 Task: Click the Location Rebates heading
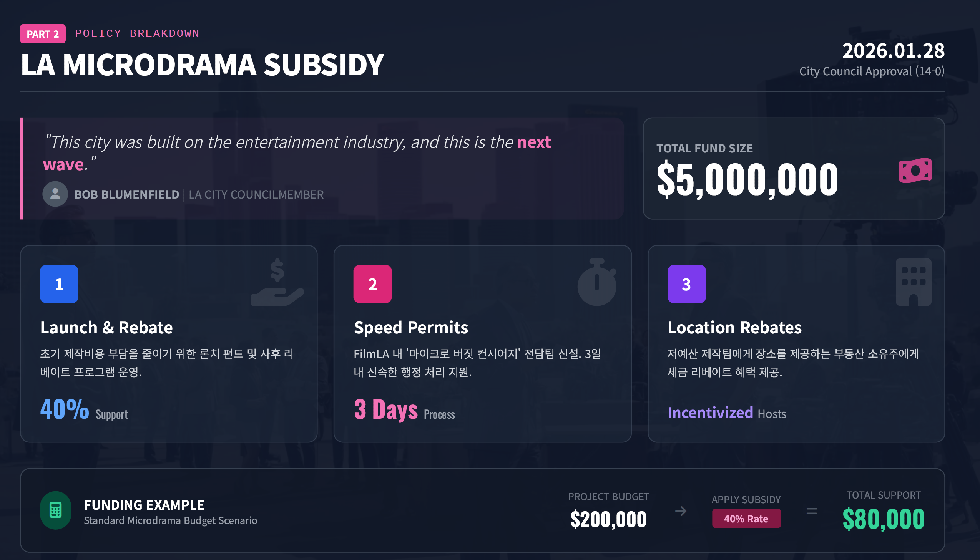734,328
